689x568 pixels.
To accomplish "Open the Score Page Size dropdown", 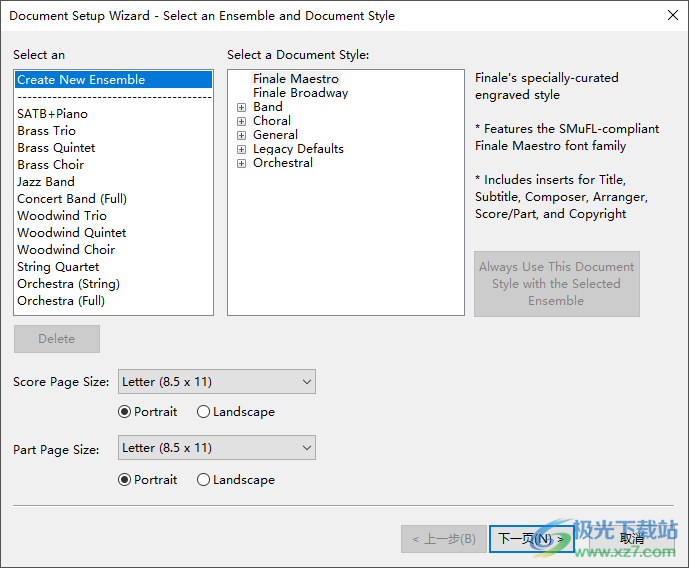I will [216, 382].
